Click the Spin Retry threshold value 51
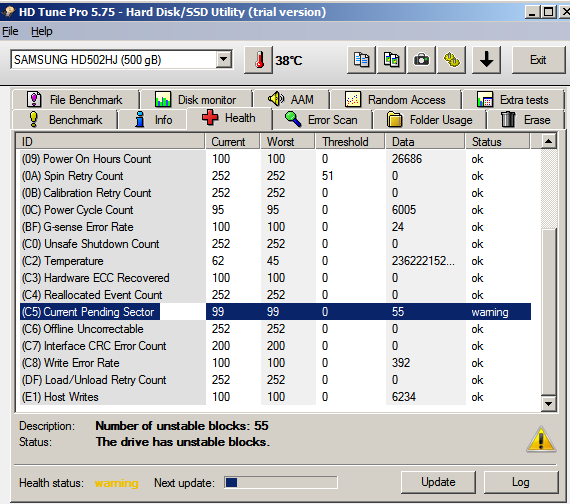Screen dimensions: 570x504 click(x=327, y=176)
